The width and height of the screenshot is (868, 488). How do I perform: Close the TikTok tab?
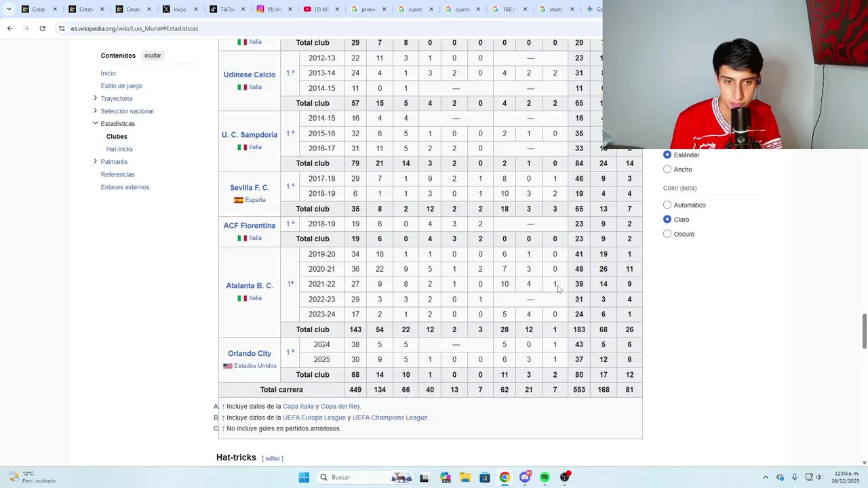click(x=243, y=9)
